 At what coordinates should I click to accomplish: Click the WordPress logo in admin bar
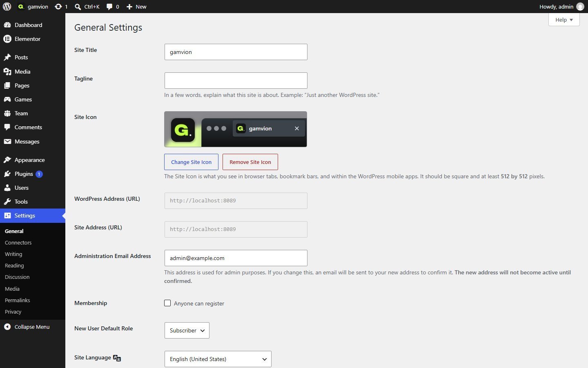[x=7, y=7]
